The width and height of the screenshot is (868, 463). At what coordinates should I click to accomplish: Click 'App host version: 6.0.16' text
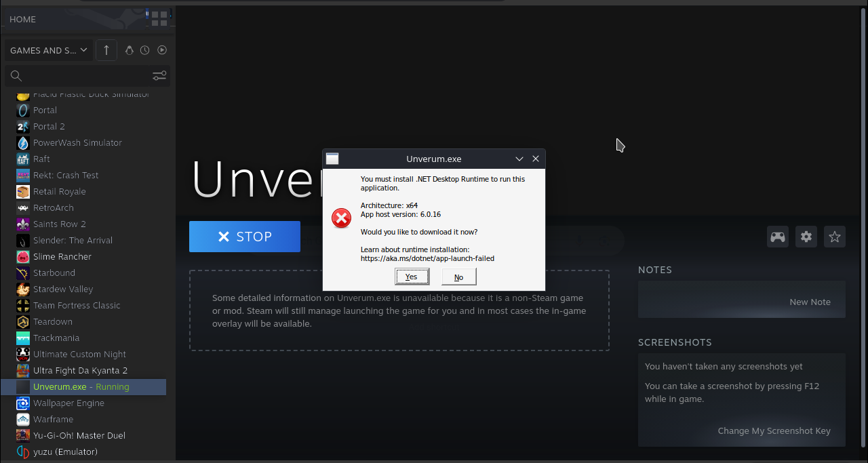(x=401, y=214)
